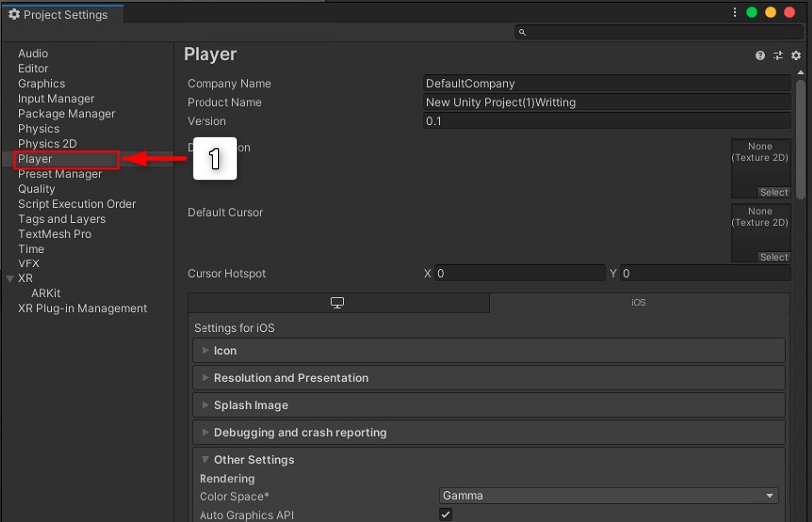The height and width of the screenshot is (522, 812).
Task: Open Package Manager settings
Action: 66,114
